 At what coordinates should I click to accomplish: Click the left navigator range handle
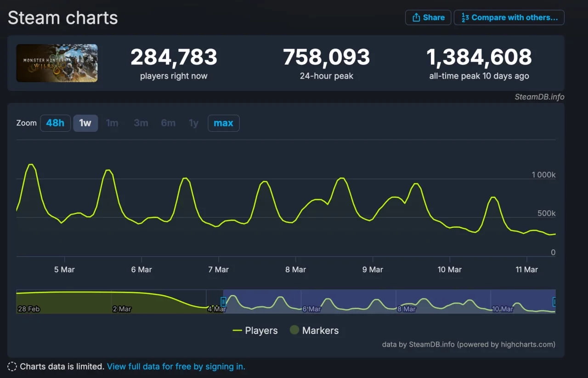pyautogui.click(x=223, y=302)
